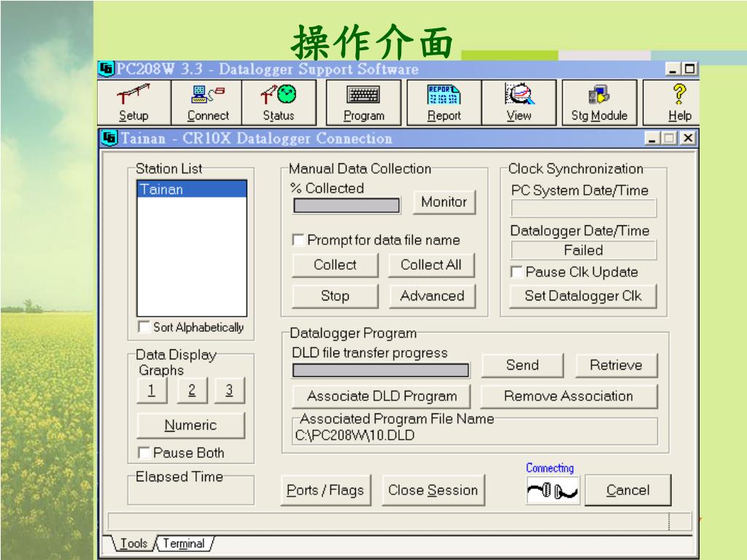Open the Setup toolbar icon
Image resolution: width=747 pixels, height=560 pixels.
(x=134, y=102)
